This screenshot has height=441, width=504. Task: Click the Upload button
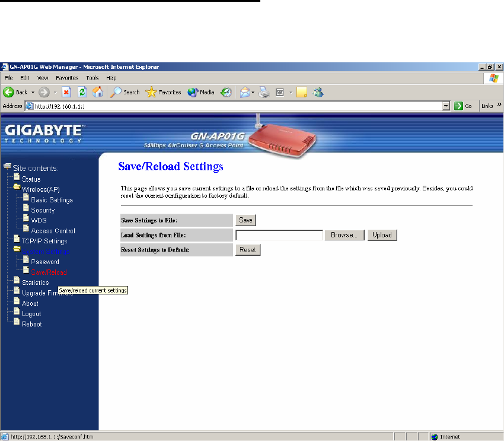coord(382,235)
